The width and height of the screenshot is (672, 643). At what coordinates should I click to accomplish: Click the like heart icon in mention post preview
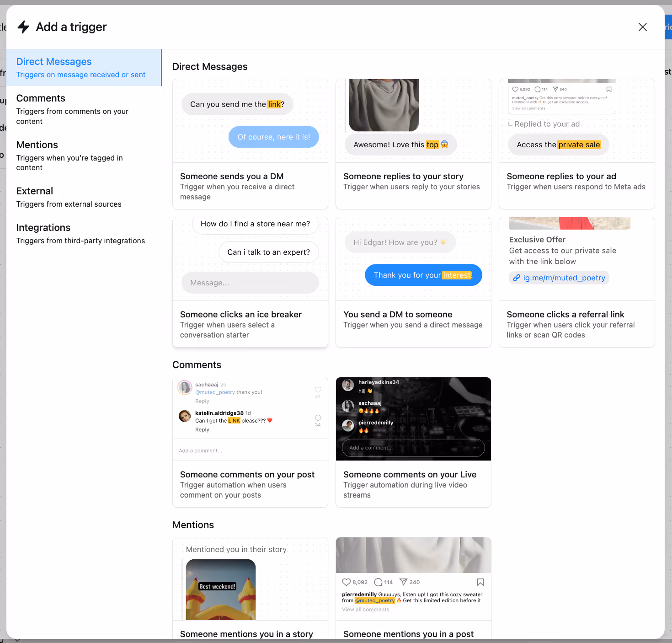[347, 582]
